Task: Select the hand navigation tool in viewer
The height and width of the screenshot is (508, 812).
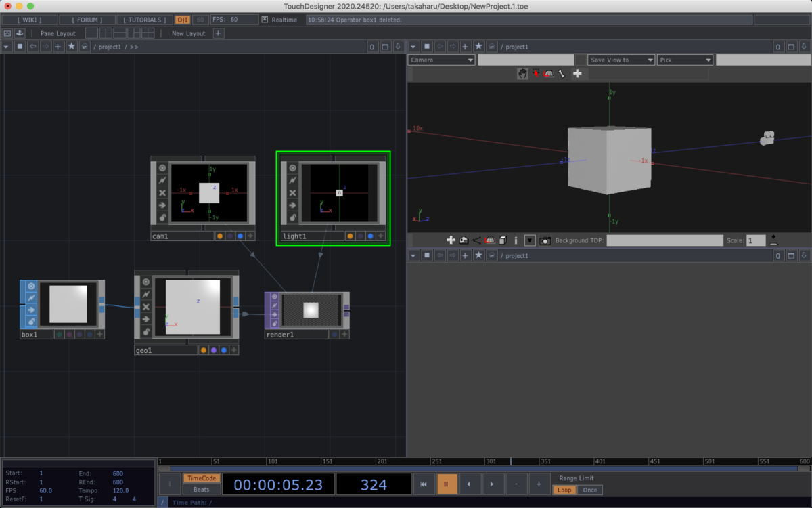Action: (x=522, y=73)
